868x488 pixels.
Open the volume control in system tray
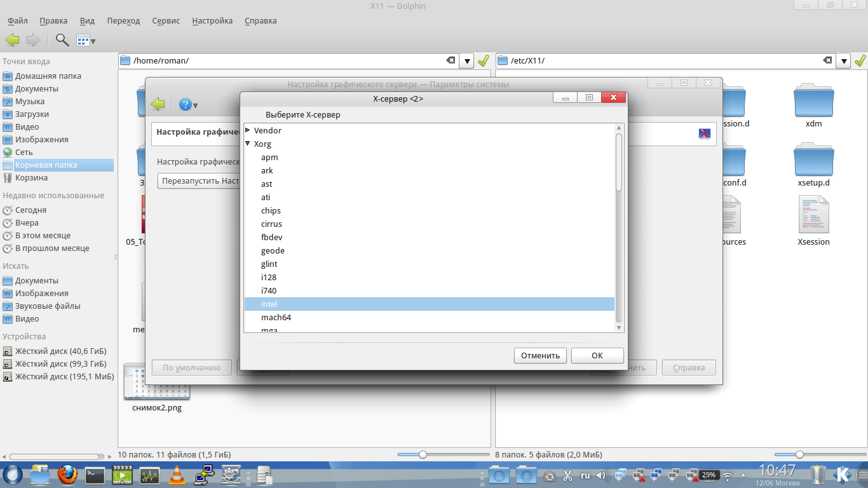click(602, 475)
